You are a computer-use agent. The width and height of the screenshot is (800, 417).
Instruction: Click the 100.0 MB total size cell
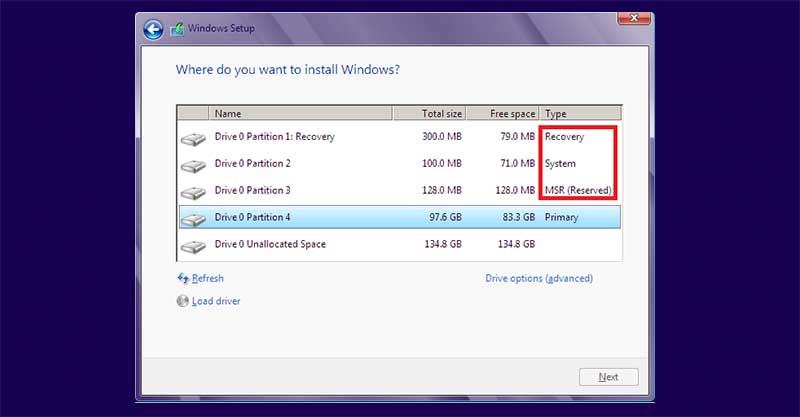point(442,163)
